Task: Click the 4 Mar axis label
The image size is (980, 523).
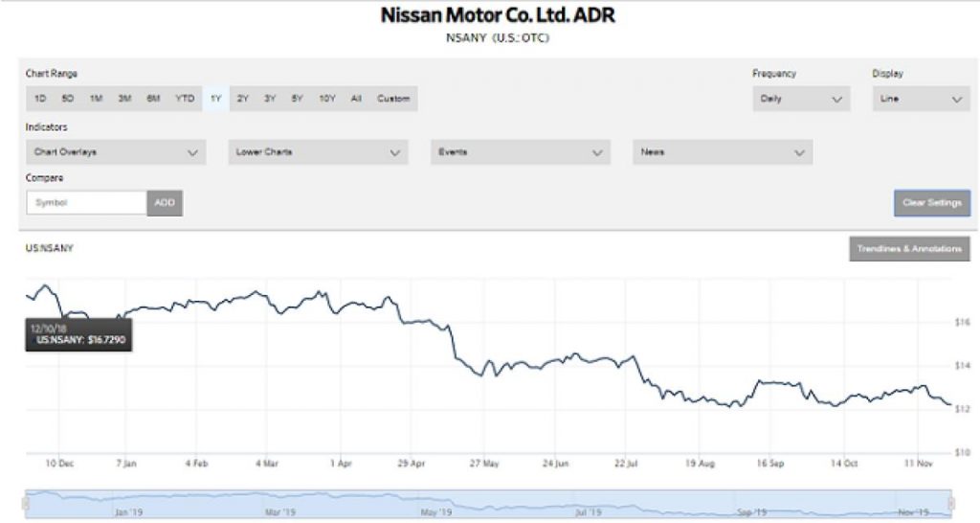Action: point(267,464)
